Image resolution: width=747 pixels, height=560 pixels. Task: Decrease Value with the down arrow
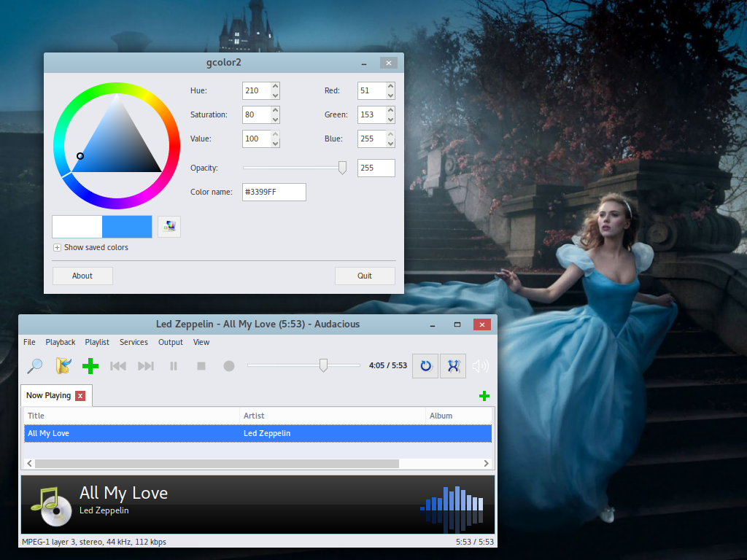click(275, 144)
